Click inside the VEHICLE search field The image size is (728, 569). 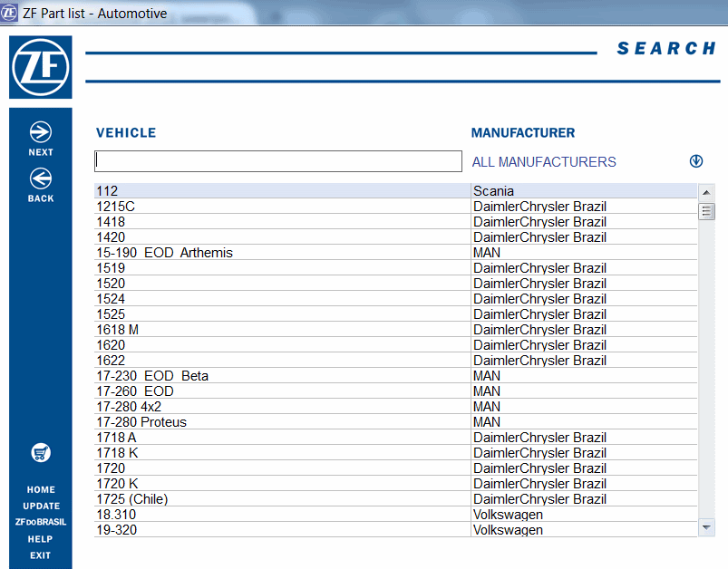tap(277, 160)
